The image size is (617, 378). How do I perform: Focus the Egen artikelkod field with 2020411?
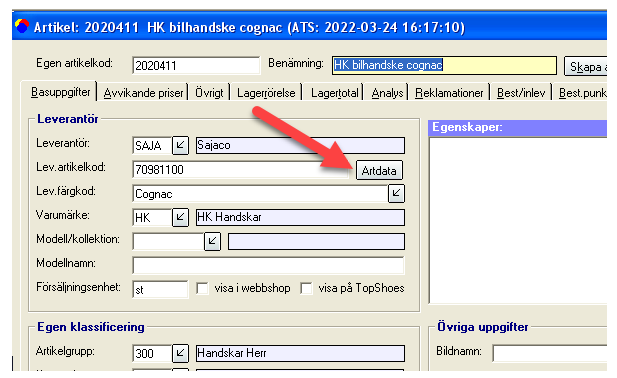pyautogui.click(x=196, y=65)
